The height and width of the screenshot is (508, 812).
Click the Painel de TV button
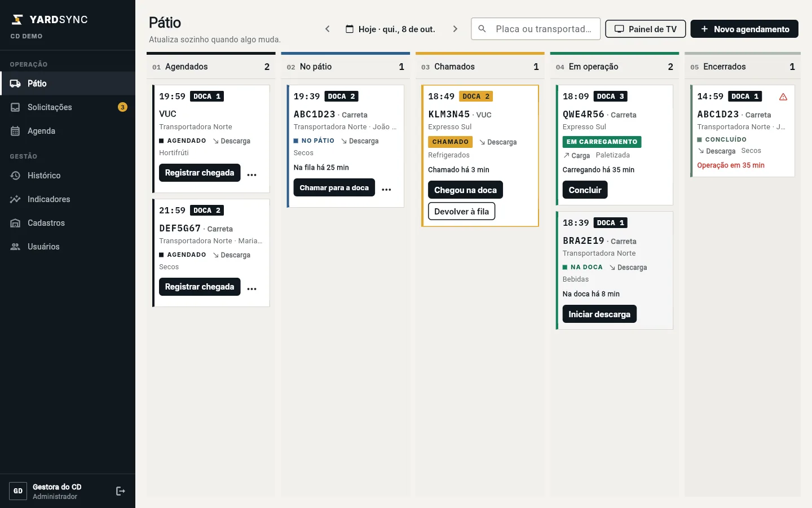click(x=646, y=29)
